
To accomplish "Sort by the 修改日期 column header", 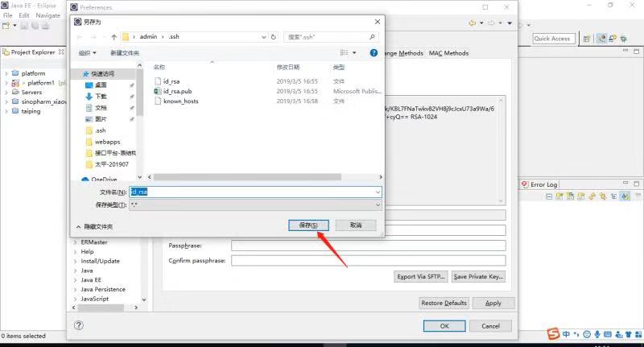I will click(x=288, y=67).
